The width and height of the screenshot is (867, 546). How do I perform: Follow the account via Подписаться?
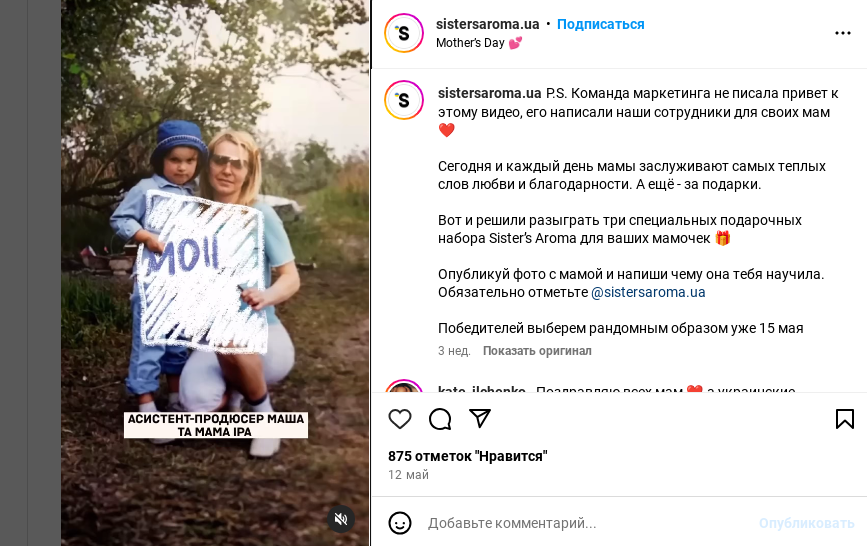click(x=600, y=24)
